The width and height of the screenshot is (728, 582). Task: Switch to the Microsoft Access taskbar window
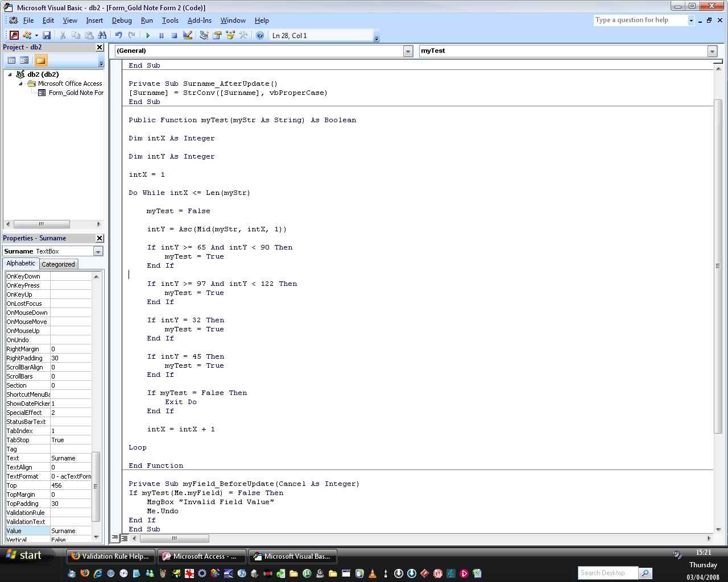click(x=201, y=556)
